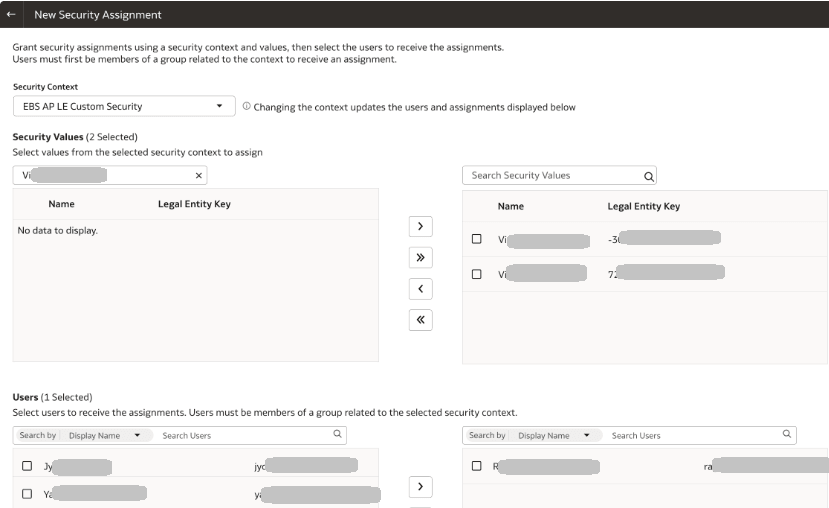The image size is (829, 508).
Task: Move selected security value back left
Action: point(420,289)
